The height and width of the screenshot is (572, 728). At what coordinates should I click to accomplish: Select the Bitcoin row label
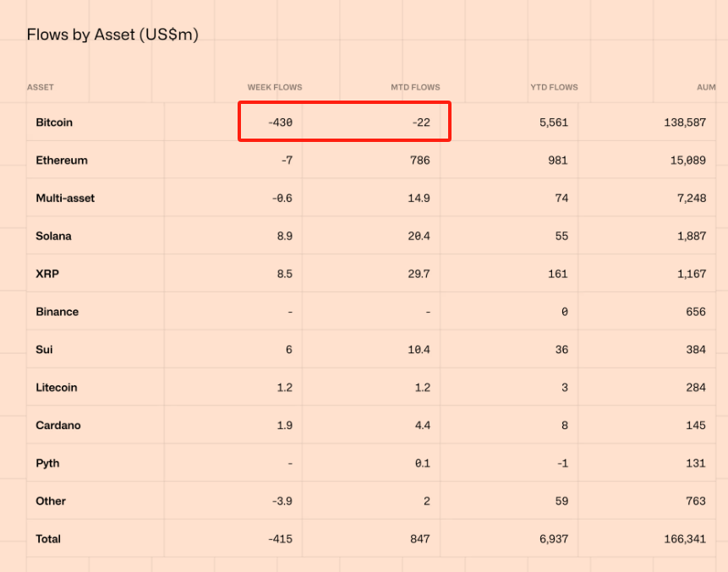[54, 122]
